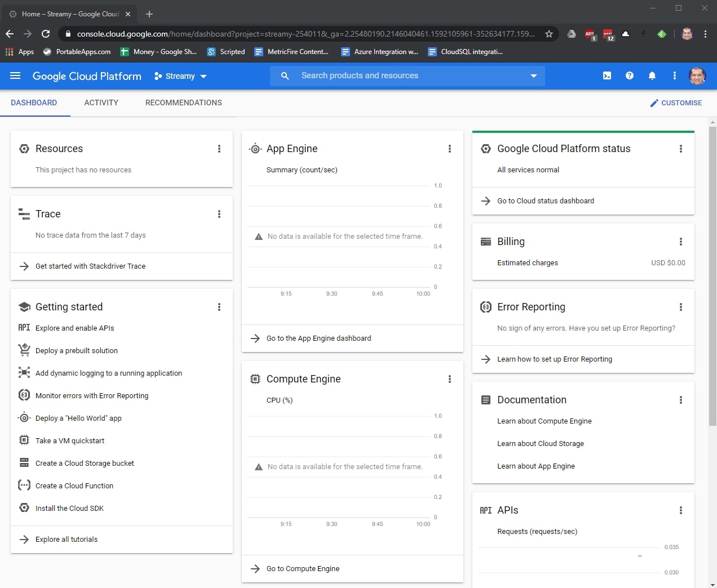717x588 pixels.
Task: Click the browser back arrow
Action: 10,34
